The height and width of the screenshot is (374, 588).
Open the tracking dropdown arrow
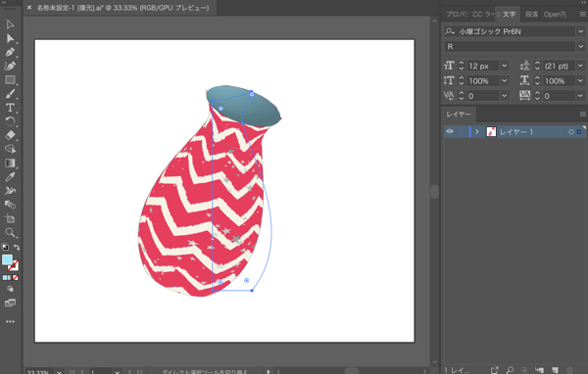click(x=580, y=96)
